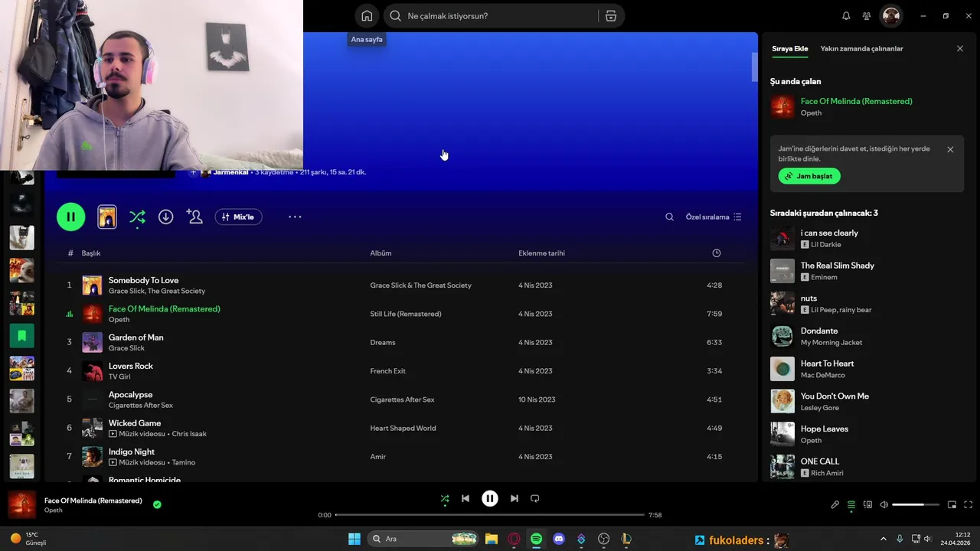Select track Somebody To Love

[x=143, y=280]
